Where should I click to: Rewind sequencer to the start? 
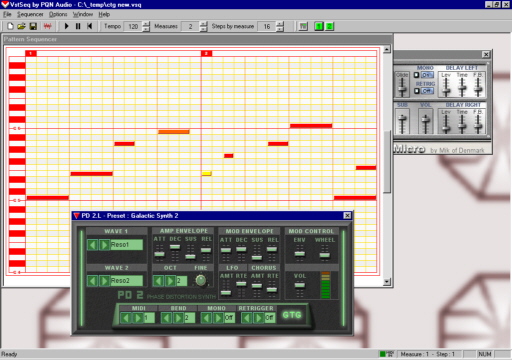coord(89,26)
